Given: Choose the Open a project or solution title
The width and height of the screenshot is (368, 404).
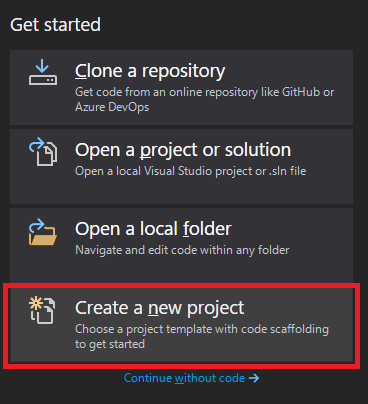Looking at the screenshot, I should tap(183, 150).
